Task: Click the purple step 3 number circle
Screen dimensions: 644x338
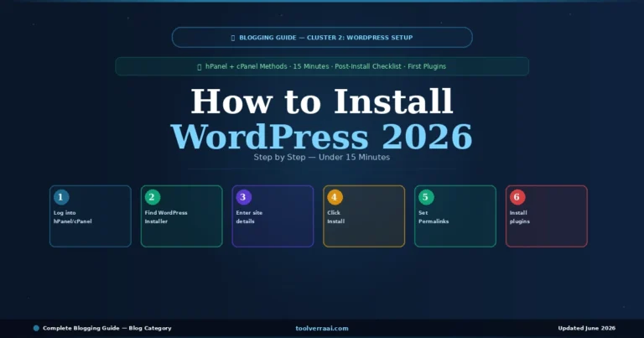Action: point(243,197)
